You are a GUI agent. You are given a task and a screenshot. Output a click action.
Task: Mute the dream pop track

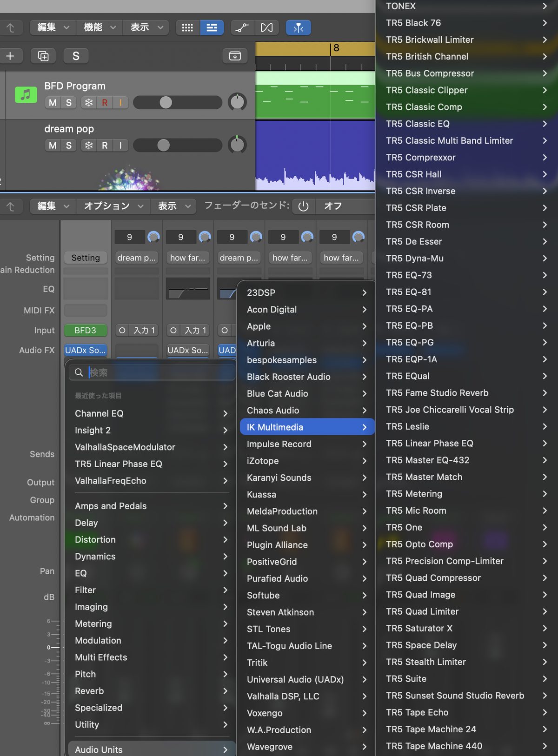[x=53, y=146]
